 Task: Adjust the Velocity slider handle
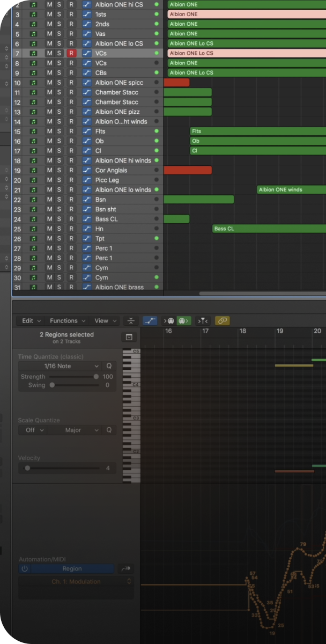coord(27,468)
